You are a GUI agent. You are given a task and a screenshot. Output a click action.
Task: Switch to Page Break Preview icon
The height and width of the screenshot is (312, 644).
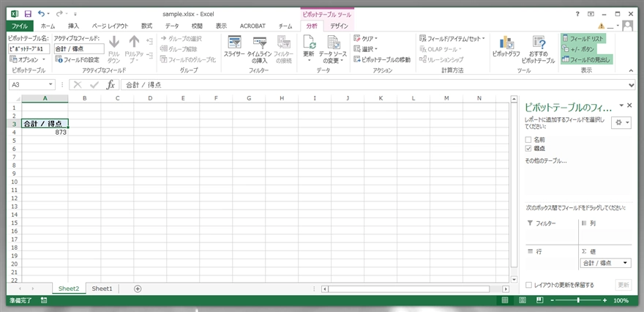pos(540,300)
